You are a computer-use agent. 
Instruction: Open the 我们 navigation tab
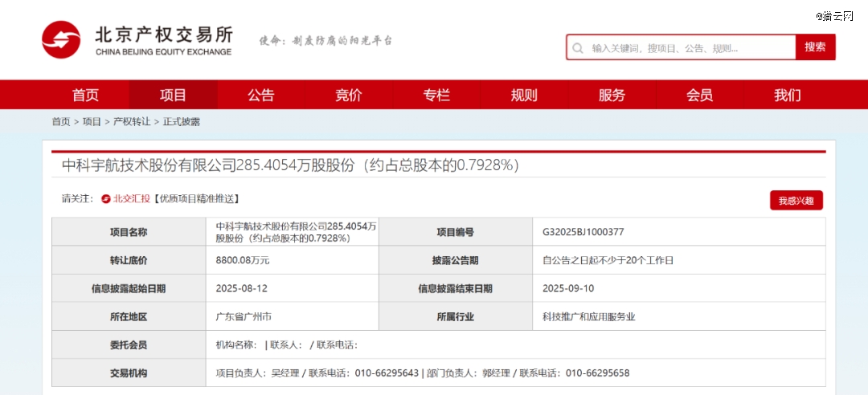pyautogui.click(x=787, y=96)
